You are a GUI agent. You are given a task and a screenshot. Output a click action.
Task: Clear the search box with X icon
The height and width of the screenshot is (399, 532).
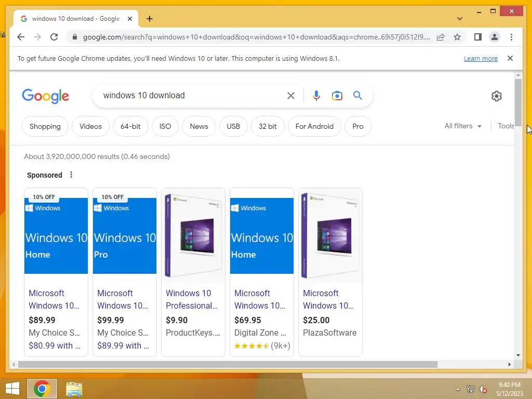[290, 96]
